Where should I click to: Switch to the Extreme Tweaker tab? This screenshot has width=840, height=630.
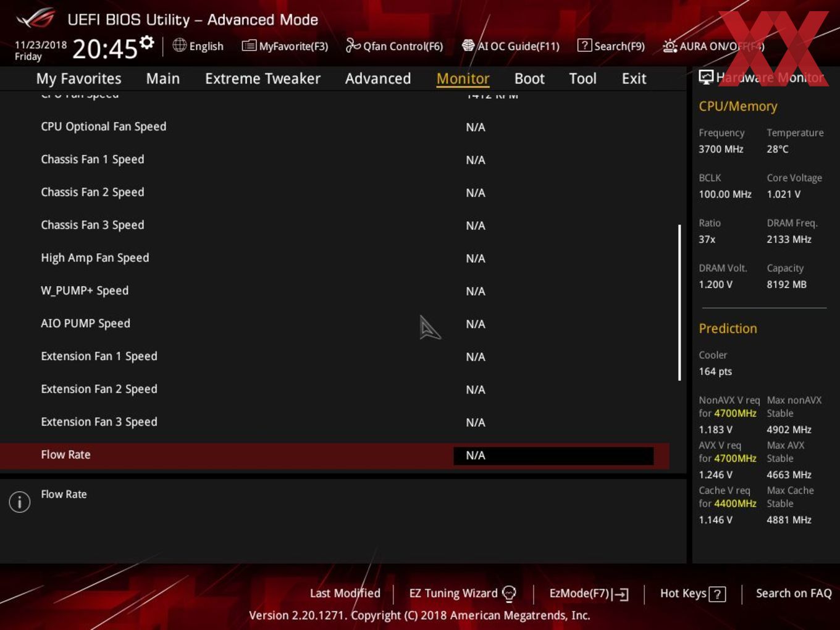pyautogui.click(x=262, y=78)
